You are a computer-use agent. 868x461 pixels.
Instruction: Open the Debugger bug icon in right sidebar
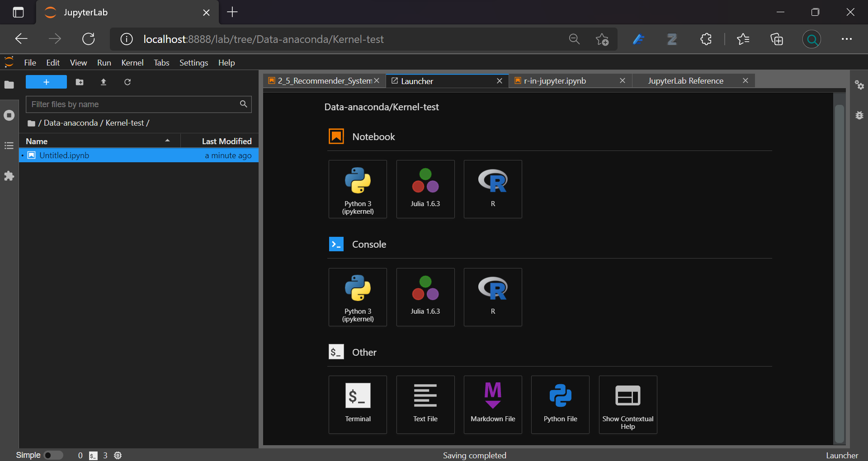[859, 115]
